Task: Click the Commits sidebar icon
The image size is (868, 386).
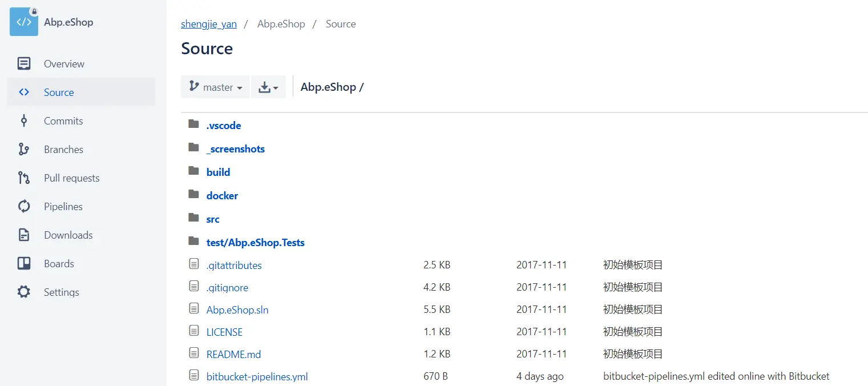Action: [x=24, y=120]
